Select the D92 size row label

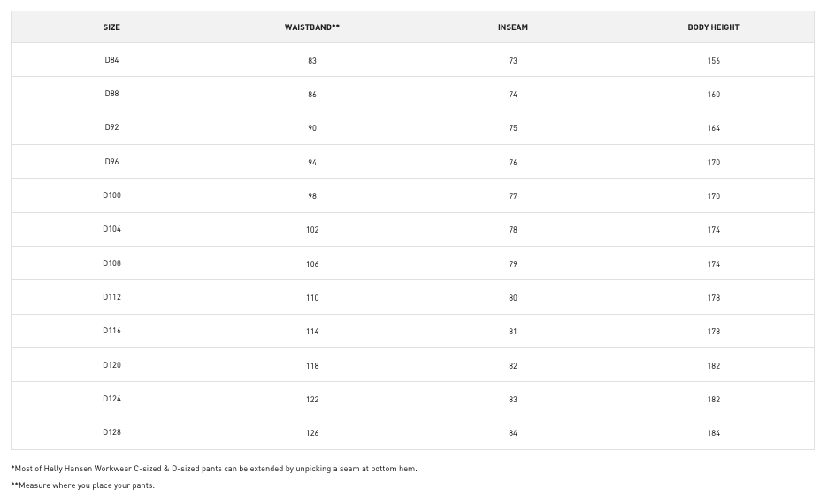(111, 127)
